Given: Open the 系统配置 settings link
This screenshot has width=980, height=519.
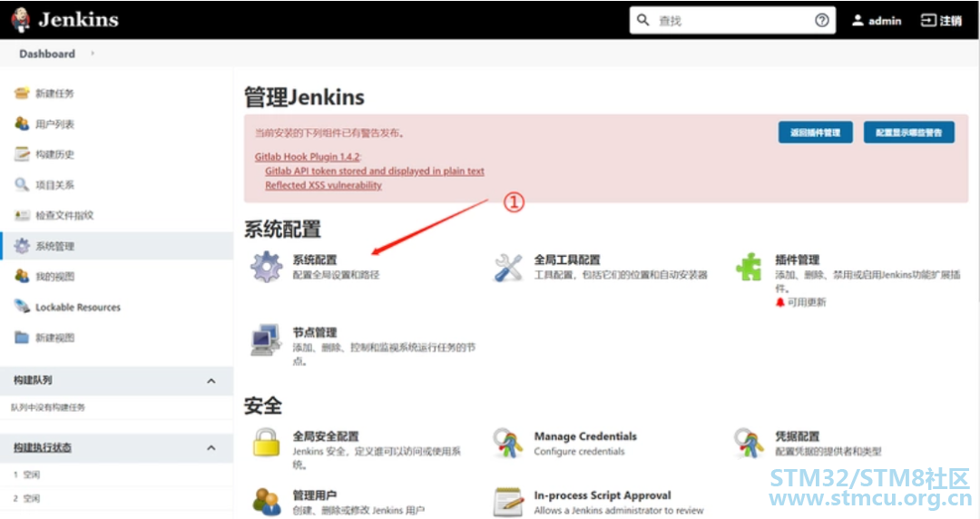Looking at the screenshot, I should (x=314, y=259).
